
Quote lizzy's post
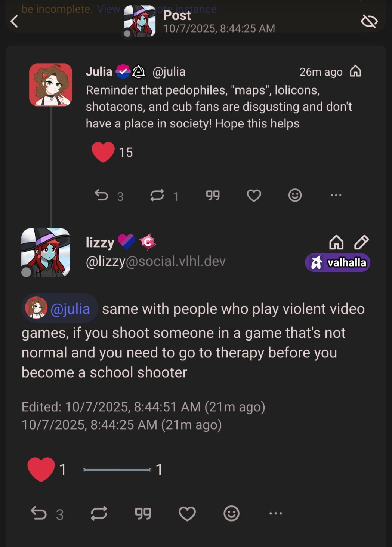point(143,513)
